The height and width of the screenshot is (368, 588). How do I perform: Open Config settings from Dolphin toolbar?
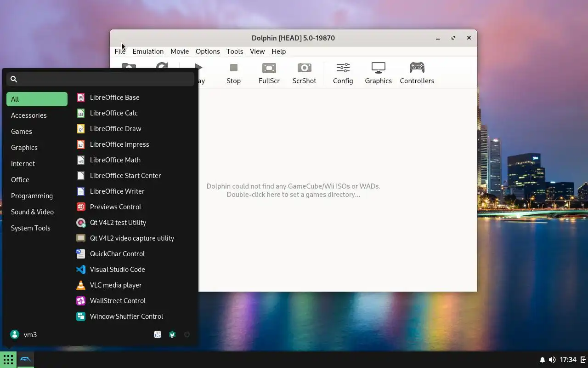(343, 74)
